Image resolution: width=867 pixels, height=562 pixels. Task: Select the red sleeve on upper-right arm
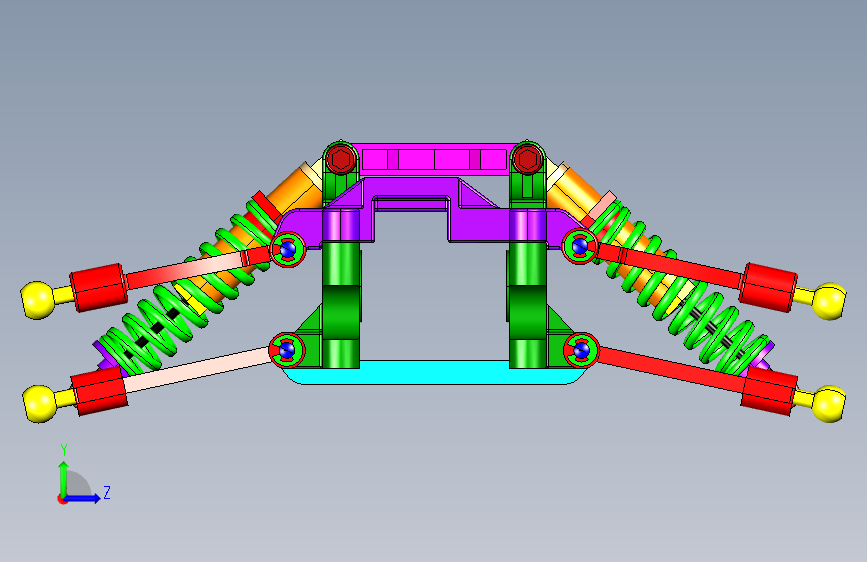click(769, 288)
